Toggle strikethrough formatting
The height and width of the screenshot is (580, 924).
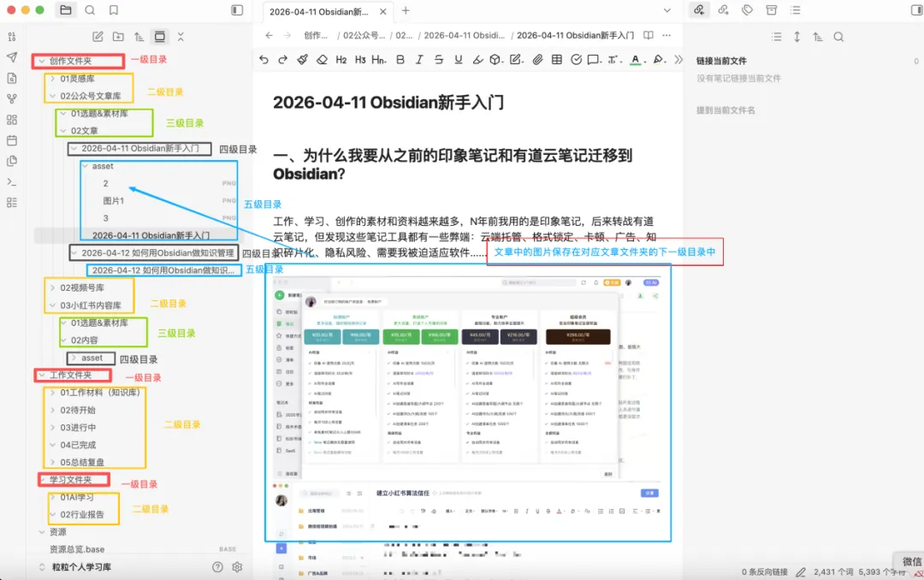pyautogui.click(x=439, y=60)
